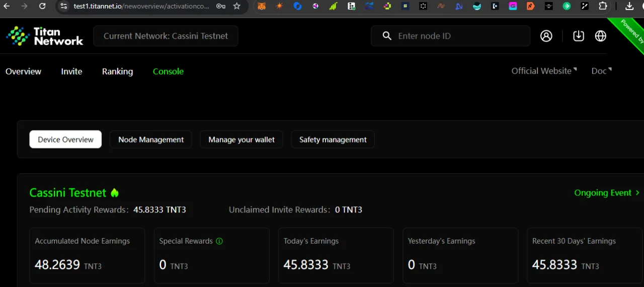Switch to the Node Management tab
Screen dimensions: 644x287
[x=151, y=139]
